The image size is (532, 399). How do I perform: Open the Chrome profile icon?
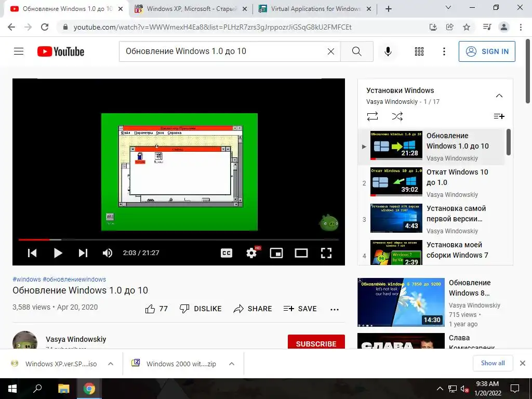click(x=504, y=27)
